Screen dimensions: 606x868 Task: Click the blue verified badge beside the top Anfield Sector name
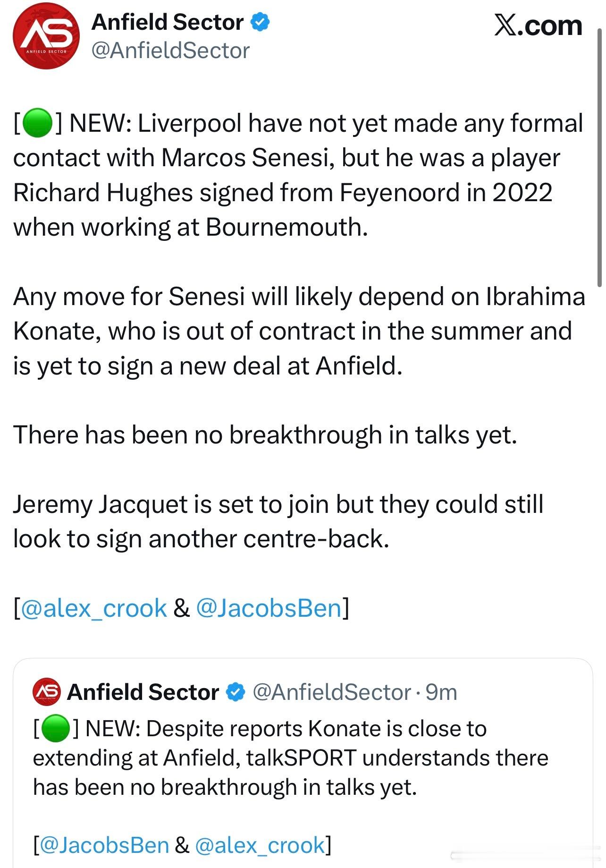coord(260,22)
